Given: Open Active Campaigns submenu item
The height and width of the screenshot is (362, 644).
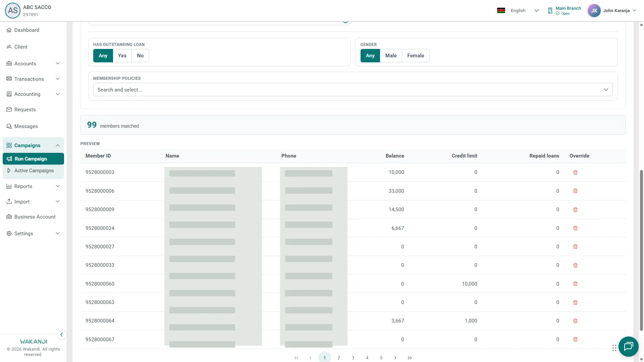Looking at the screenshot, I should [x=33, y=170].
